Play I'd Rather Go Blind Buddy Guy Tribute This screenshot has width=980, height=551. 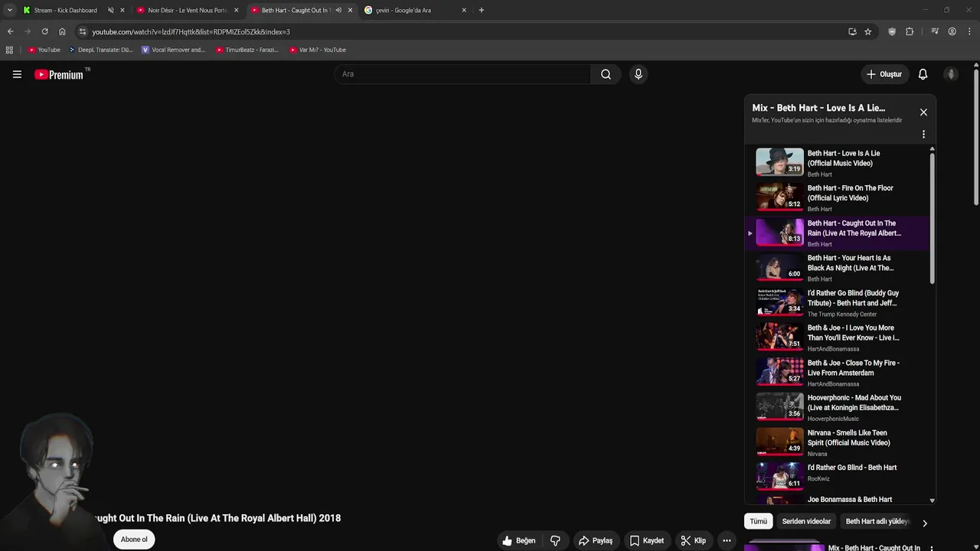click(x=838, y=303)
